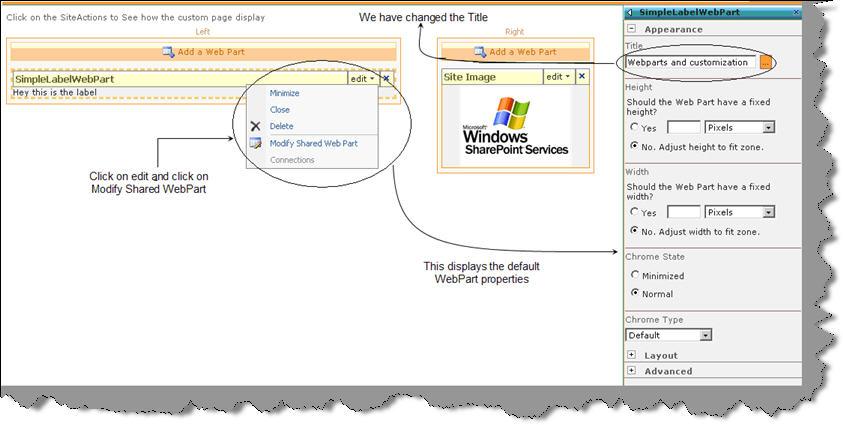Viewport: 843px width, 425px height.
Task: Click Add a Web Part link in Left zone
Action: tap(211, 52)
